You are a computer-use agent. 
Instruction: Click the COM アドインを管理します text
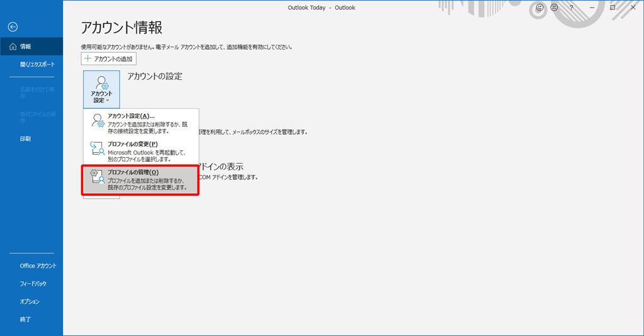pyautogui.click(x=228, y=177)
